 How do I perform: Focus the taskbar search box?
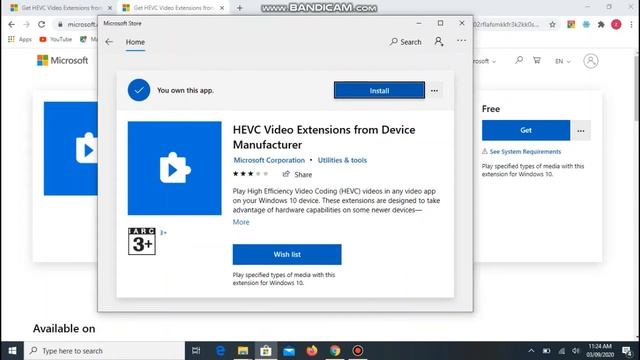(104, 351)
